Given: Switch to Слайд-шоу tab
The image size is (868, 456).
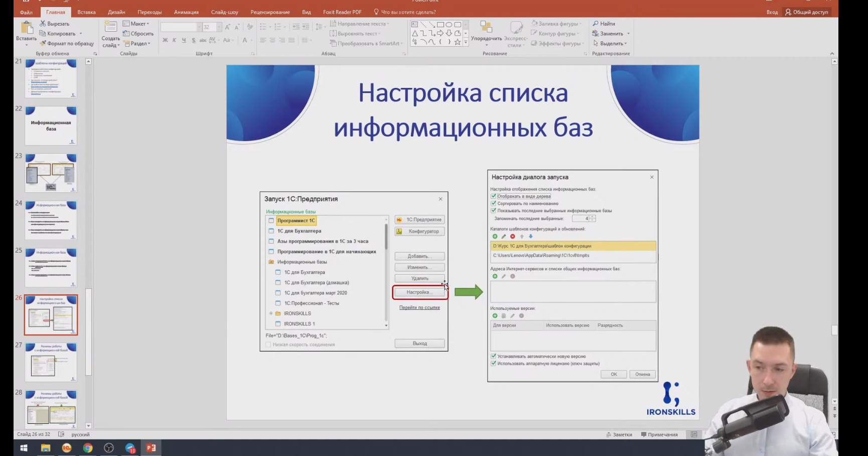Looking at the screenshot, I should pos(225,12).
